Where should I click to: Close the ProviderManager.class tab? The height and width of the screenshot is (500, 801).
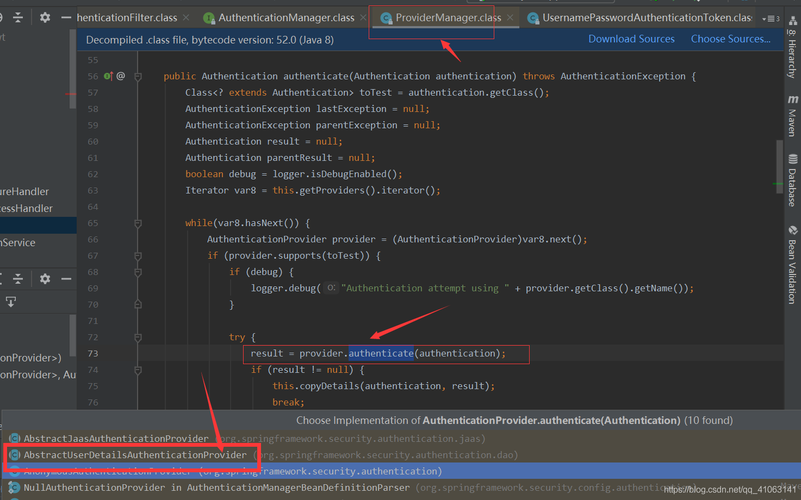point(510,18)
